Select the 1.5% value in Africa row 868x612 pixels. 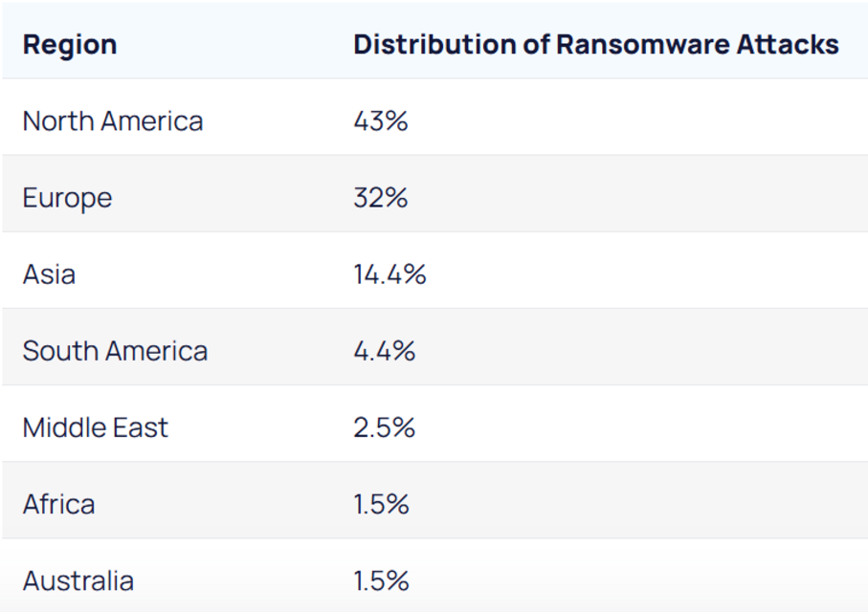pos(381,504)
